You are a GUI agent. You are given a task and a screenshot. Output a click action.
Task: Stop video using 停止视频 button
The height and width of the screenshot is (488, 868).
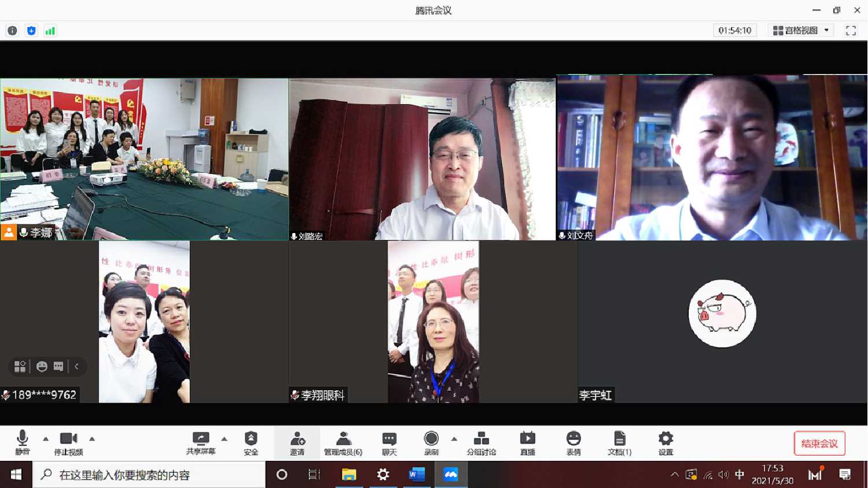pos(68,443)
